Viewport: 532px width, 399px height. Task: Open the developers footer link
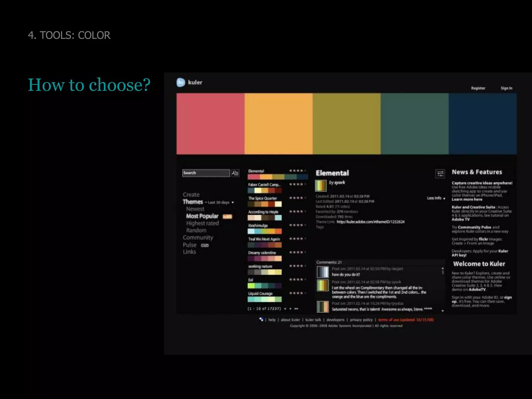335,320
